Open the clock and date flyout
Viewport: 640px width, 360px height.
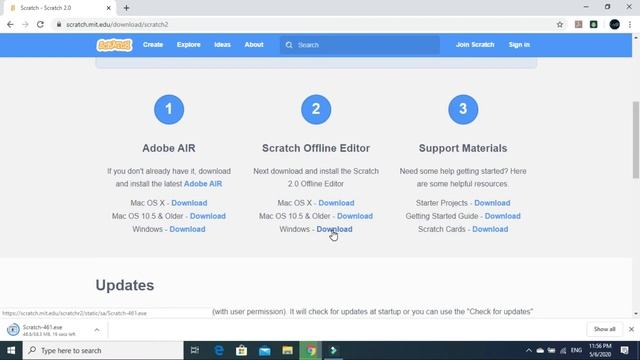pyautogui.click(x=600, y=350)
